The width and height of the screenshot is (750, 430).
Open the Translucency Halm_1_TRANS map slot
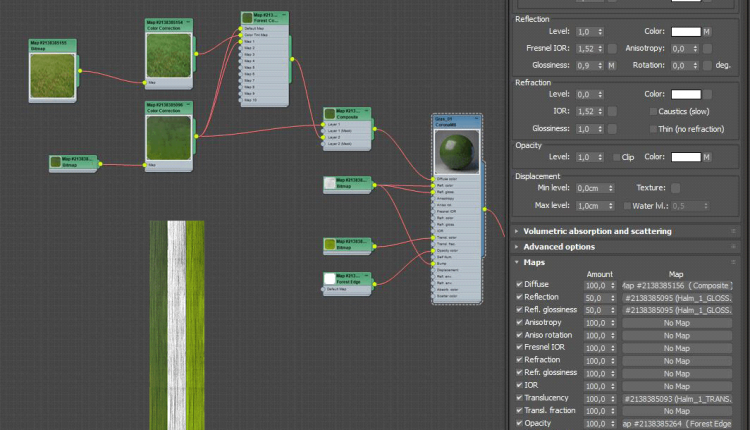tap(676, 397)
